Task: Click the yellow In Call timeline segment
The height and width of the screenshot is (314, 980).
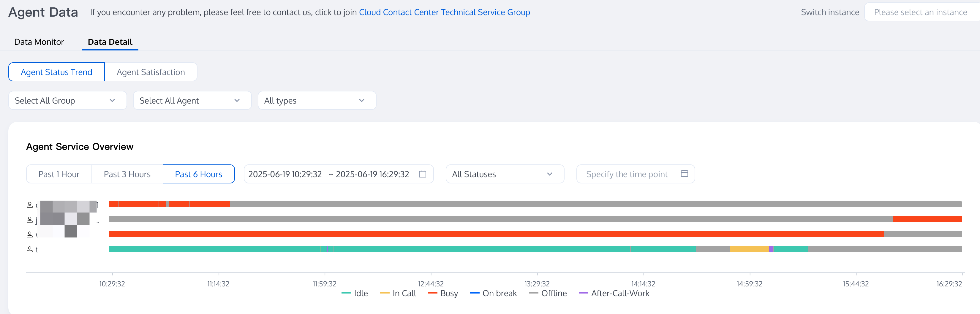Action: 749,249
